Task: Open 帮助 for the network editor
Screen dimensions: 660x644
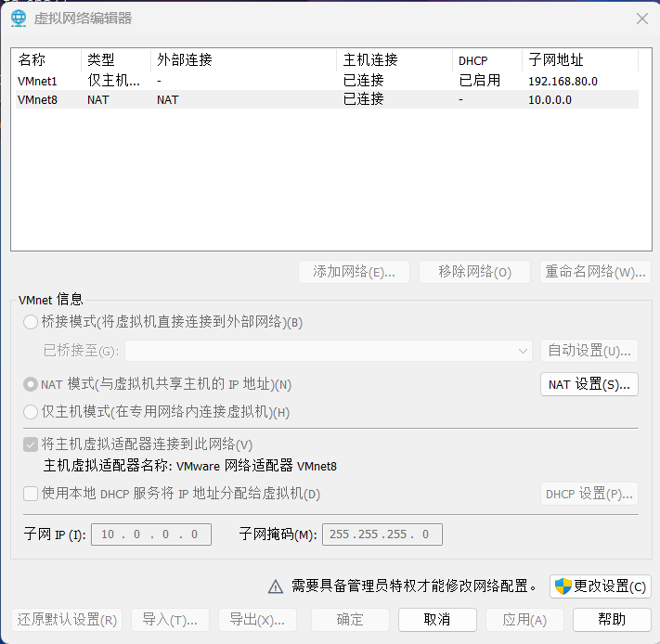Action: point(611,619)
